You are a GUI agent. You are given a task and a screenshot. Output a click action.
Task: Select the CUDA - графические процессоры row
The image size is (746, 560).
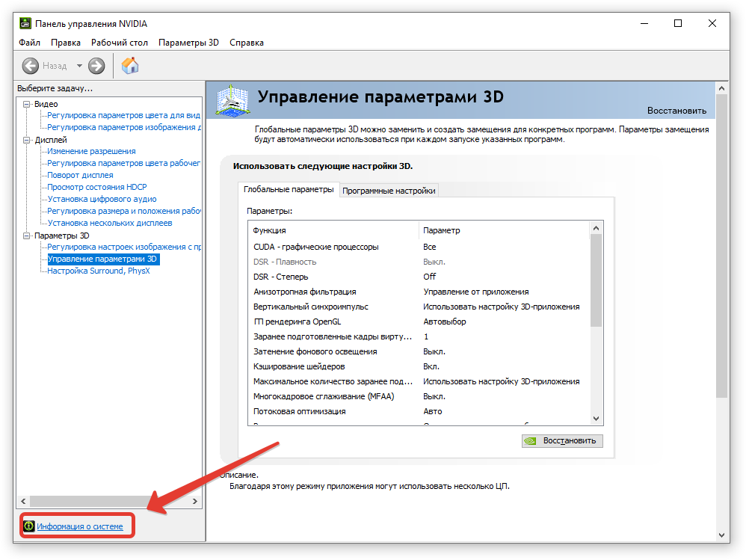[419, 247]
